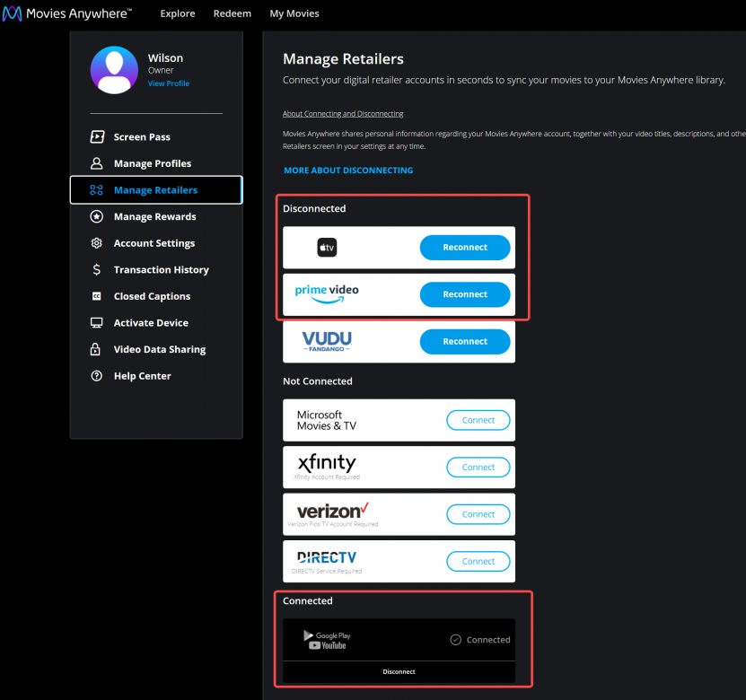The image size is (746, 700).
Task: Select Manage Retailers in sidebar
Action: 155,190
